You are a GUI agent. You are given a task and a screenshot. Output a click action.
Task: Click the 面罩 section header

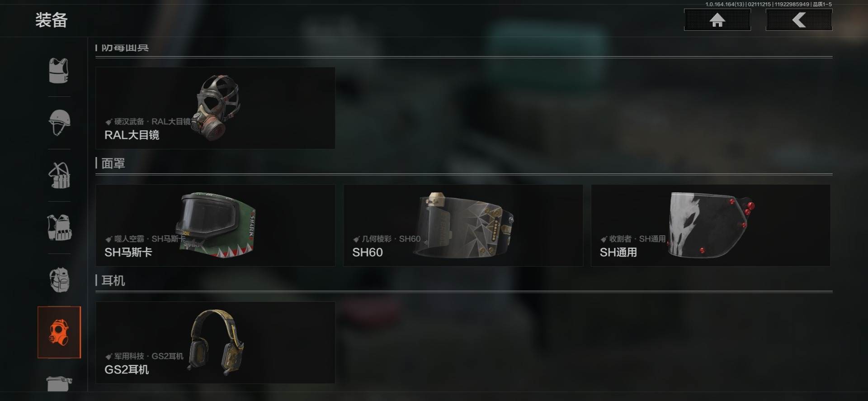(x=113, y=163)
